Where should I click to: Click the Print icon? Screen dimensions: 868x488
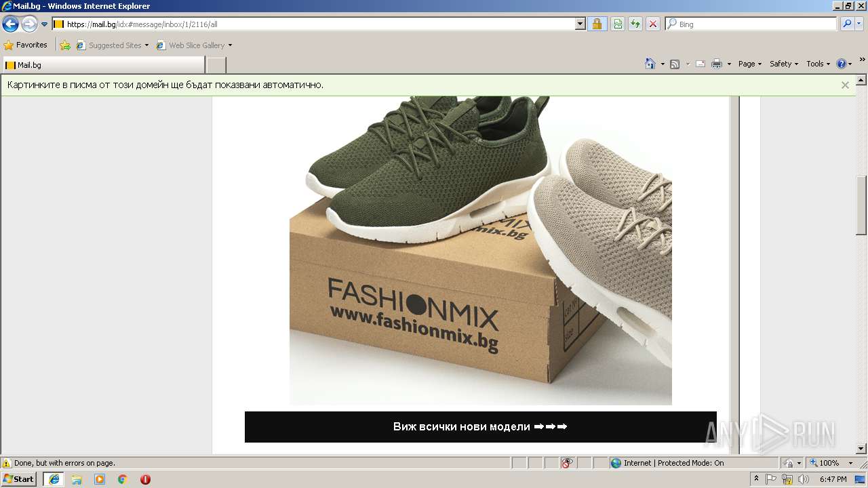717,64
